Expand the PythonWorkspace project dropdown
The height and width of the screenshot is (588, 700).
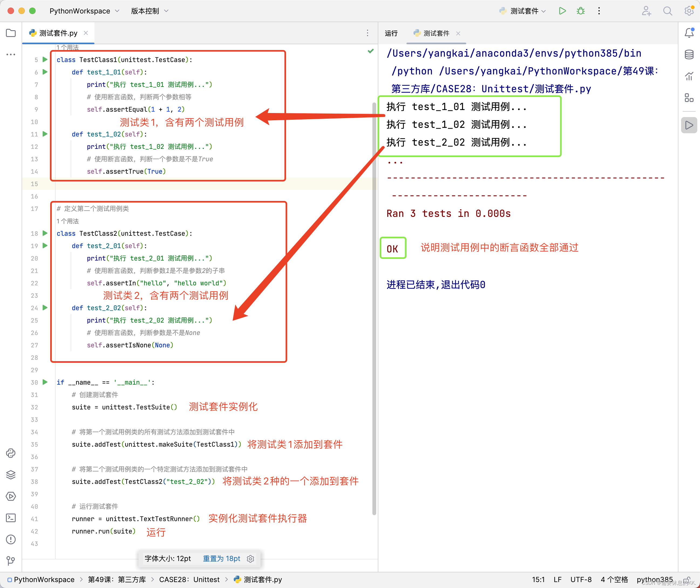pyautogui.click(x=84, y=11)
